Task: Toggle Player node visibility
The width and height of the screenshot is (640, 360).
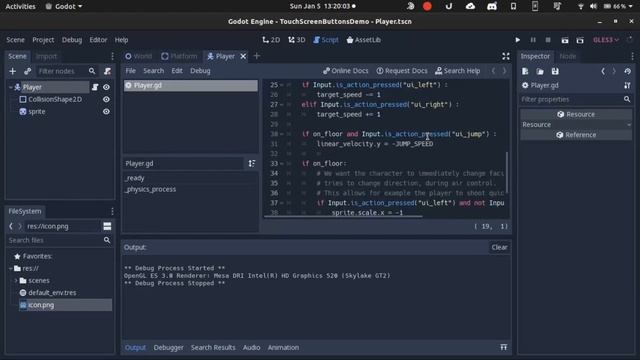Action: point(106,87)
